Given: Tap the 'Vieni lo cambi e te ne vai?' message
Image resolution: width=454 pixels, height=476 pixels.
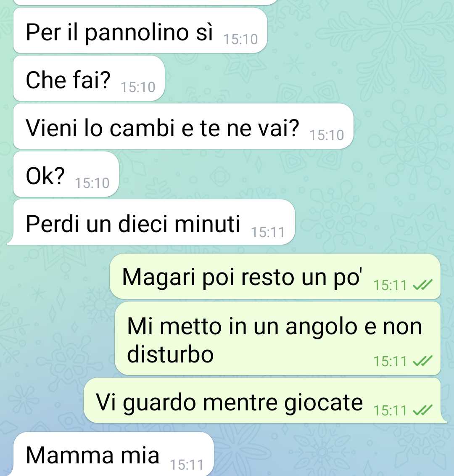Looking at the screenshot, I should 183,126.
